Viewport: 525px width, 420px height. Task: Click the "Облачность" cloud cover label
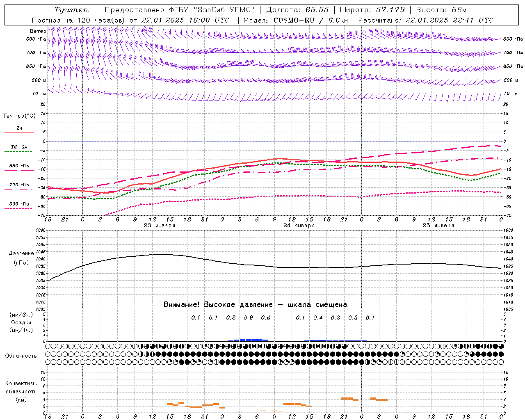[21, 356]
